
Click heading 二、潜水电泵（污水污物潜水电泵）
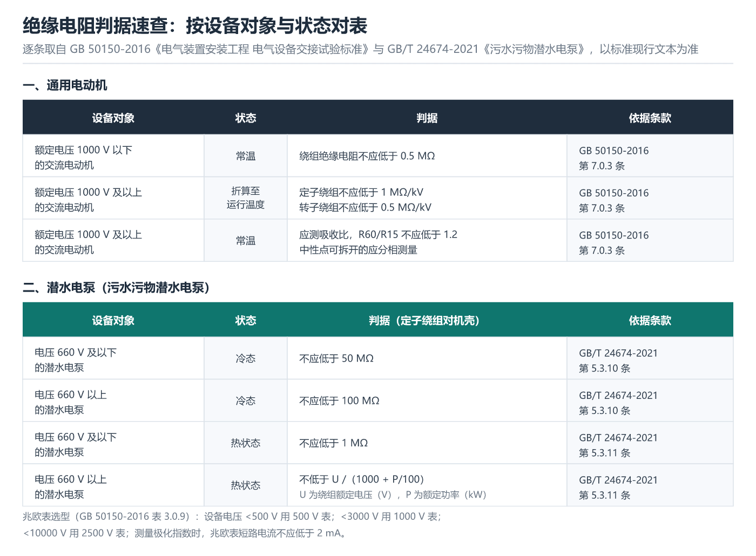click(x=116, y=288)
